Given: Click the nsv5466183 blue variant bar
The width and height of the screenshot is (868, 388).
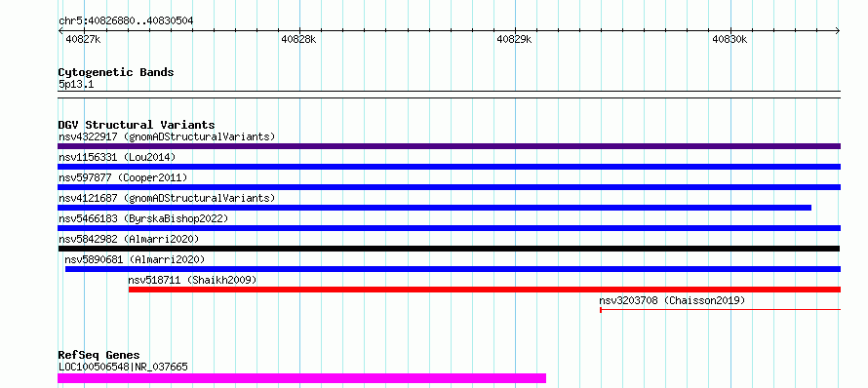Looking at the screenshot, I should (449, 228).
